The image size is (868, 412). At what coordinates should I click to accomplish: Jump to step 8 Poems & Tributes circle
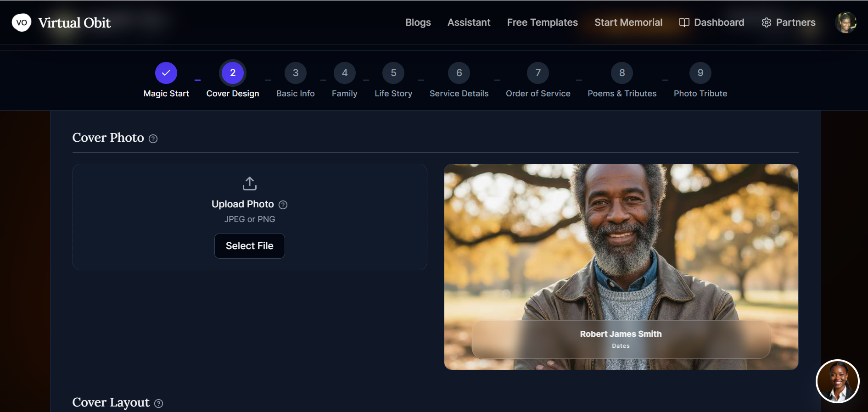pos(622,73)
